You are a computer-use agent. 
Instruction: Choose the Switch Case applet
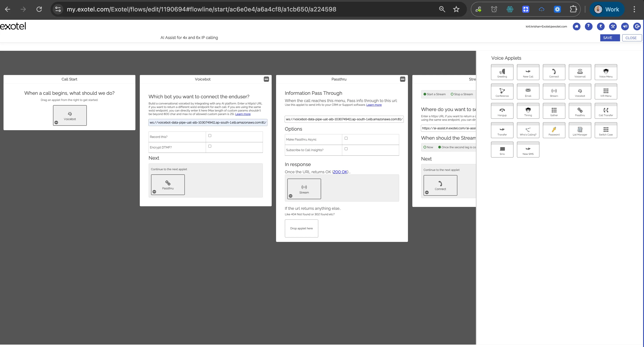(x=606, y=130)
